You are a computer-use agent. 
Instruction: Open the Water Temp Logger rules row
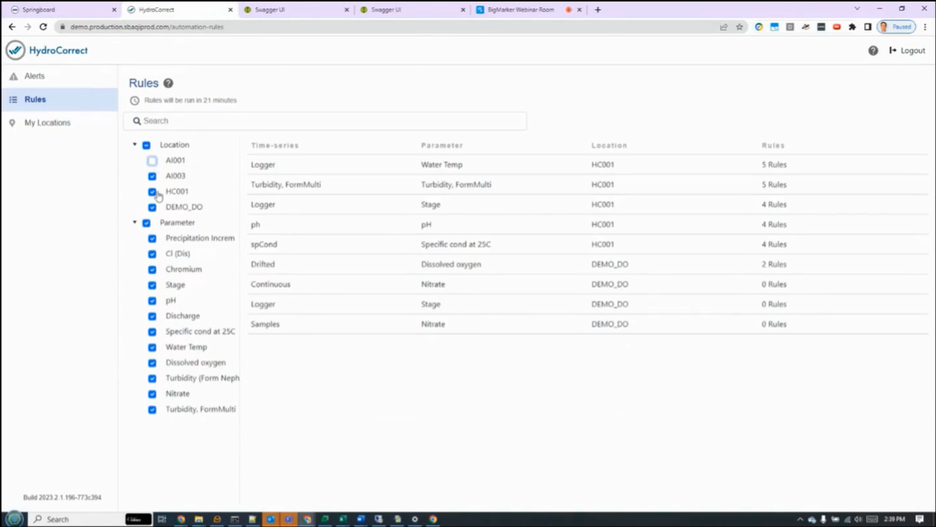pos(588,165)
